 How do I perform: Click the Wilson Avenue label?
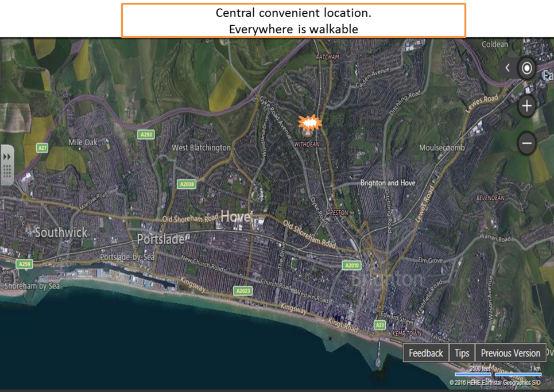tap(490, 298)
